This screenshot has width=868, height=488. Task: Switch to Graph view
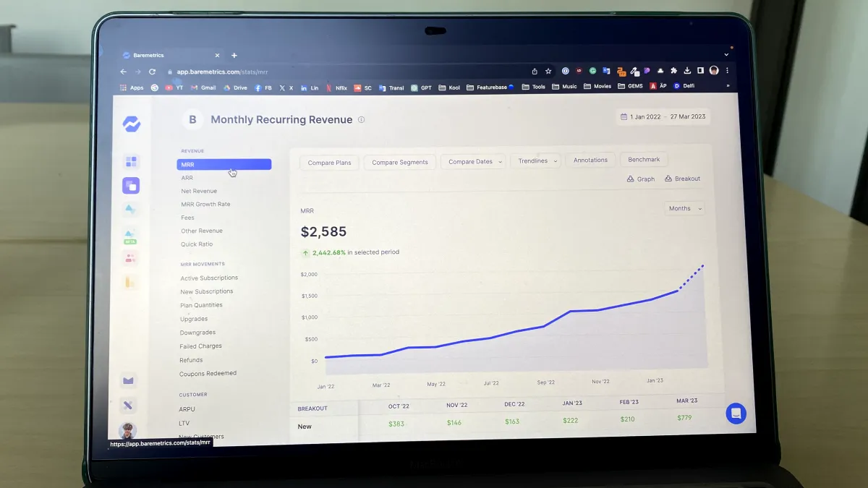(x=641, y=179)
